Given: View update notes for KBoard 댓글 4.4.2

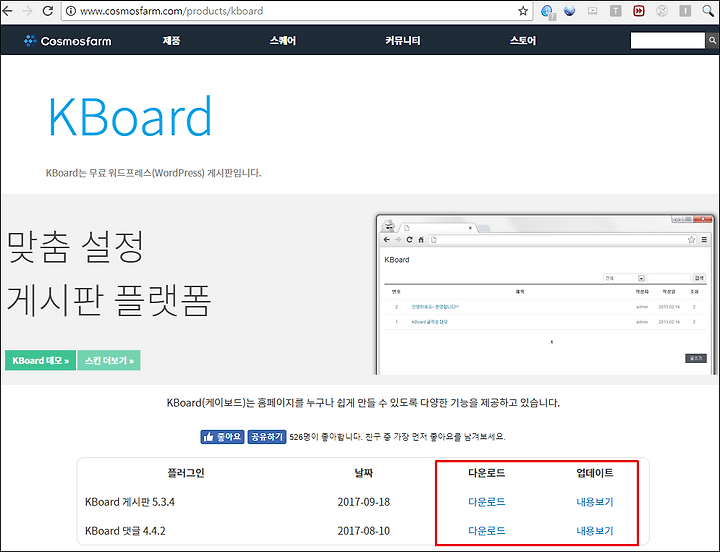Looking at the screenshot, I should 595,531.
